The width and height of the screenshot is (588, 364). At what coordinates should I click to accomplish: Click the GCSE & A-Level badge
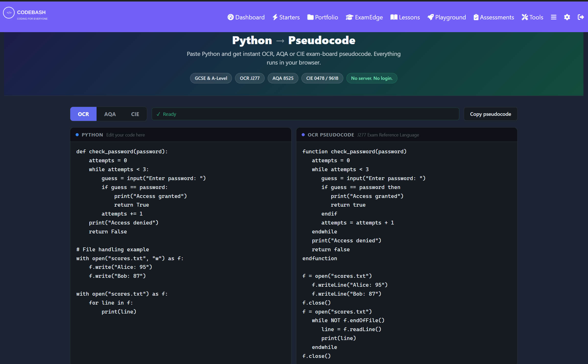(x=211, y=78)
